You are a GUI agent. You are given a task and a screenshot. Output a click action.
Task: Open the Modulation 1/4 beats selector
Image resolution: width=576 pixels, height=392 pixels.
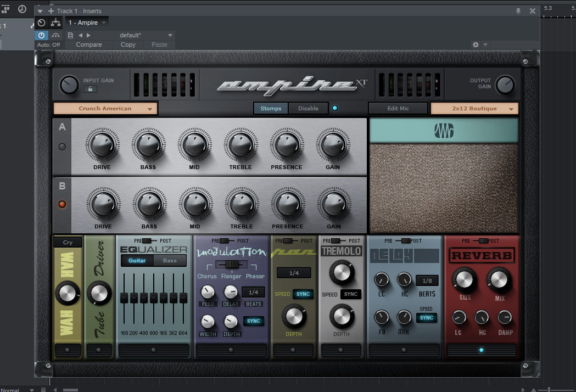point(254,293)
